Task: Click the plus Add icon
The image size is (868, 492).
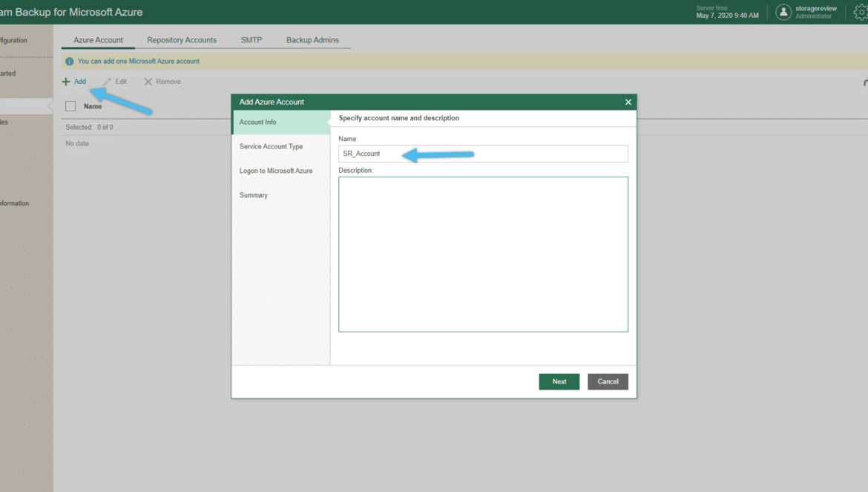Action: point(66,82)
